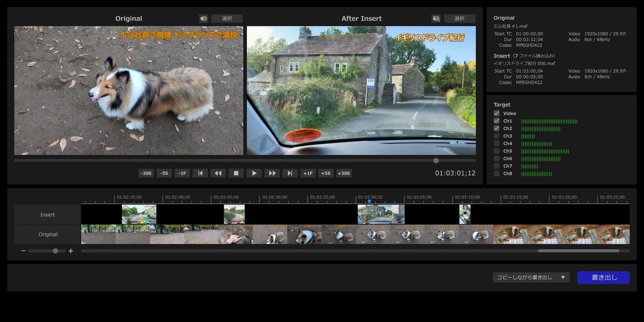644x322 pixels.
Task: Open the コピーしながら書き出し dropdown
Action: coord(531,277)
